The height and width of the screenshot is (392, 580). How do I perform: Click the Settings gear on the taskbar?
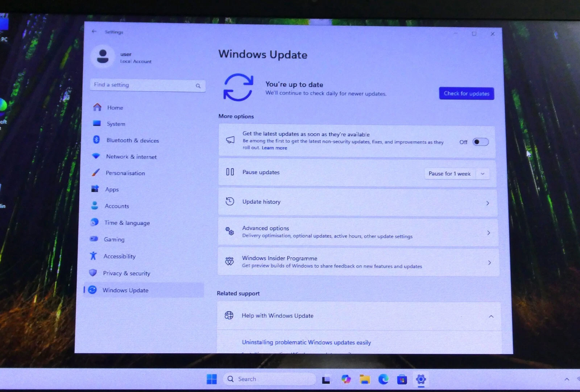click(x=421, y=379)
